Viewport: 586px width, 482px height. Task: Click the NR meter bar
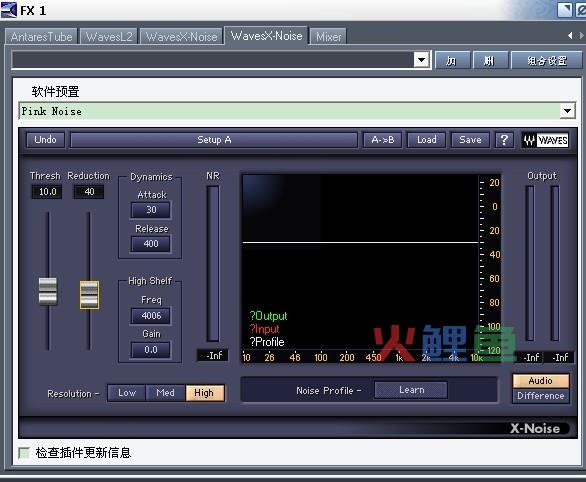click(213, 264)
